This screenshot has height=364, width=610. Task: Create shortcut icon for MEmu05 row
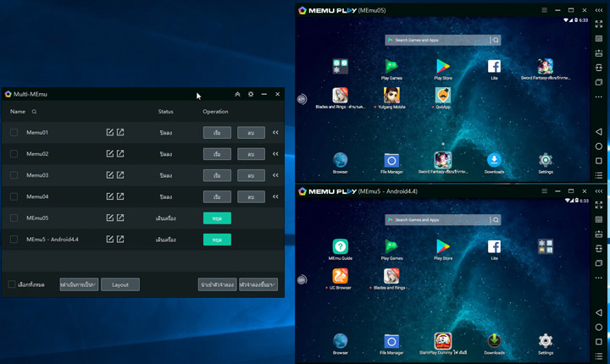(120, 218)
